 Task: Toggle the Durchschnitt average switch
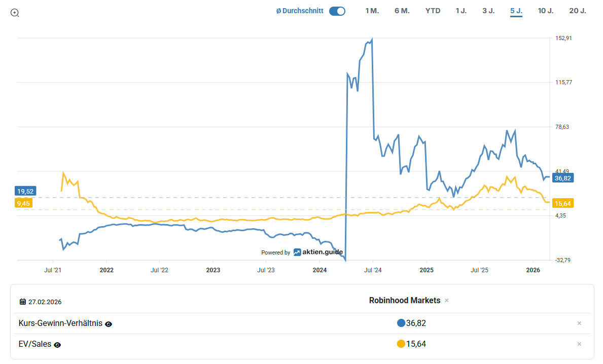click(x=337, y=11)
